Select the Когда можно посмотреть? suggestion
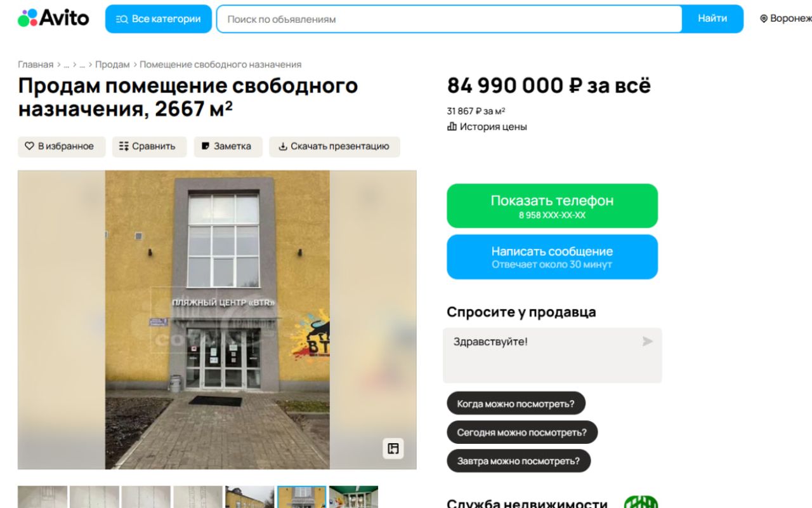This screenshot has width=812, height=508. [x=516, y=404]
